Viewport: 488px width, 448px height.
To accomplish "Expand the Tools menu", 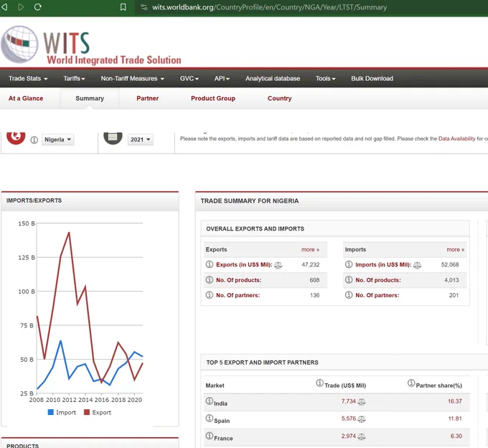I will click(326, 78).
